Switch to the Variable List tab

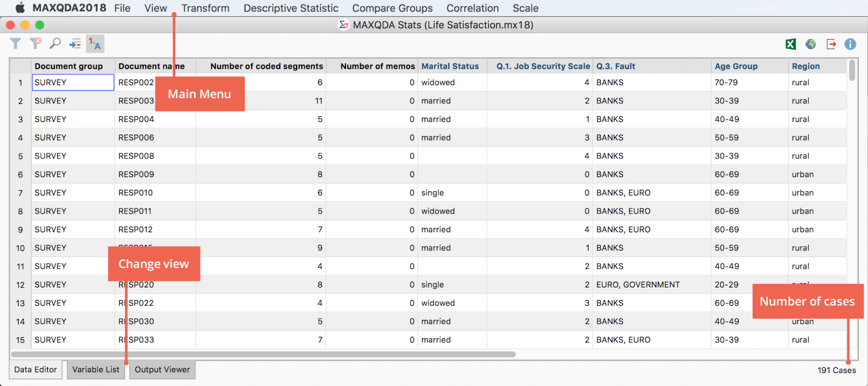pos(95,370)
